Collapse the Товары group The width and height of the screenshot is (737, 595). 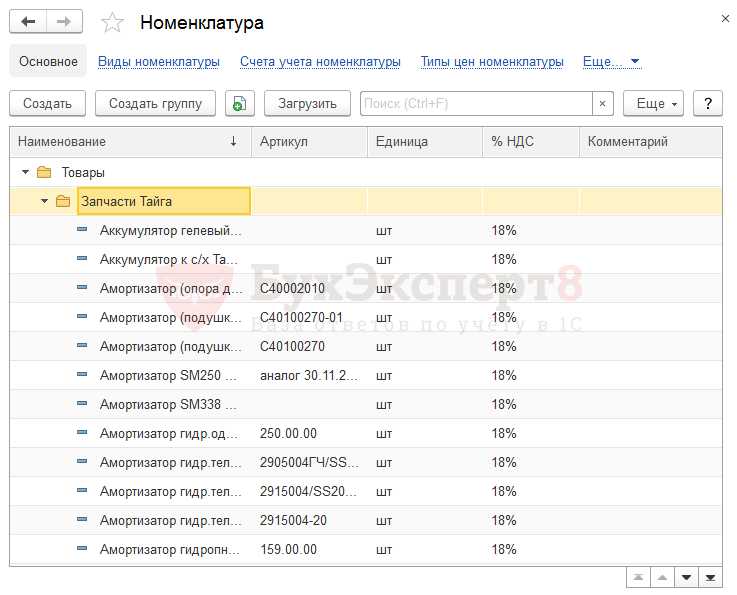pos(25,172)
